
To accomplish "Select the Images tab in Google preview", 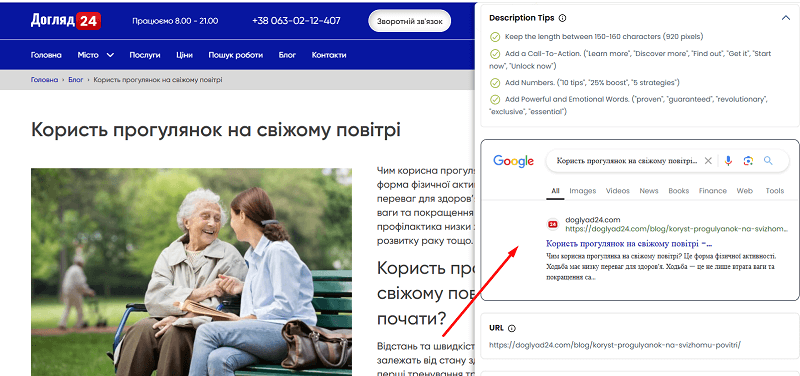I will click(583, 191).
